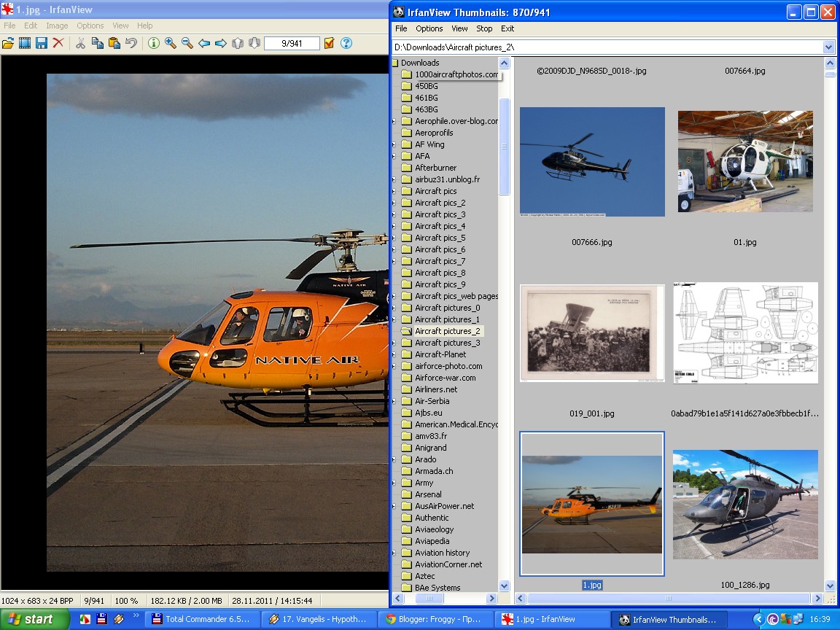Save the image with the floppy disk icon

coord(42,44)
